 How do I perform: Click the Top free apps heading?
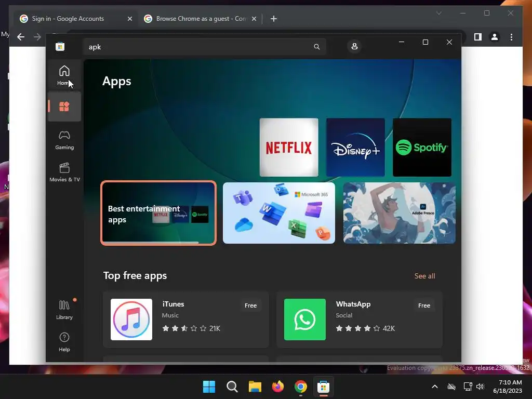[135, 275]
